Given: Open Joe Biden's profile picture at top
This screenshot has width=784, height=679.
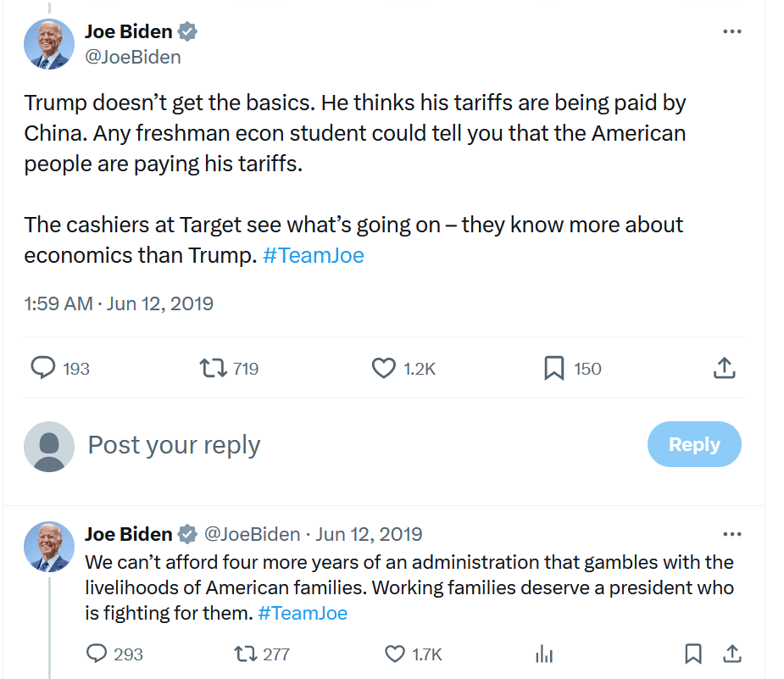Looking at the screenshot, I should 48,43.
